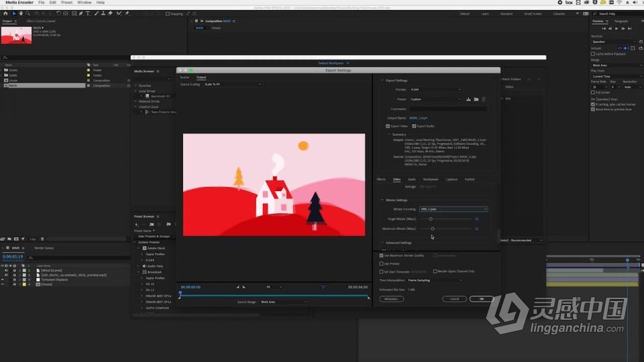The height and width of the screenshot is (362, 644).
Task: Click the OK button
Action: point(482,299)
